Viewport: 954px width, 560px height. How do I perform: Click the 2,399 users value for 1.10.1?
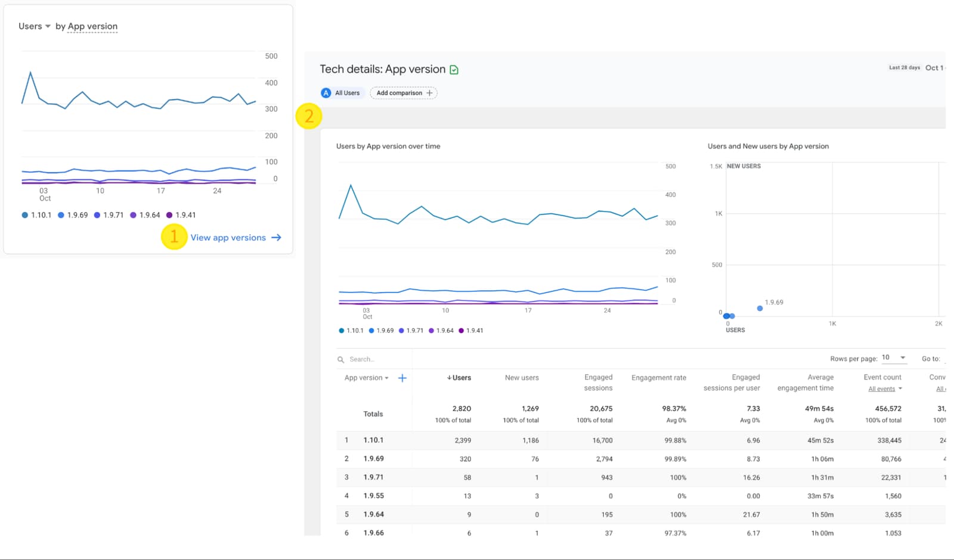tap(463, 441)
